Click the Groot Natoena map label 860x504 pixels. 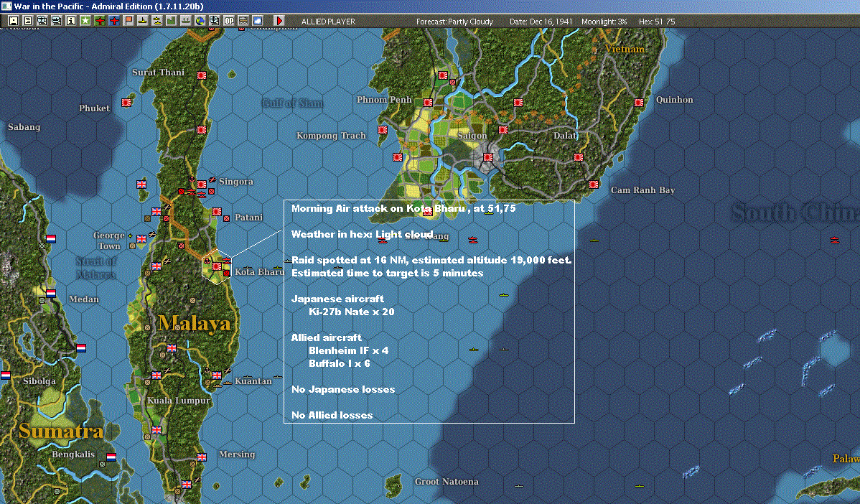pyautogui.click(x=447, y=482)
